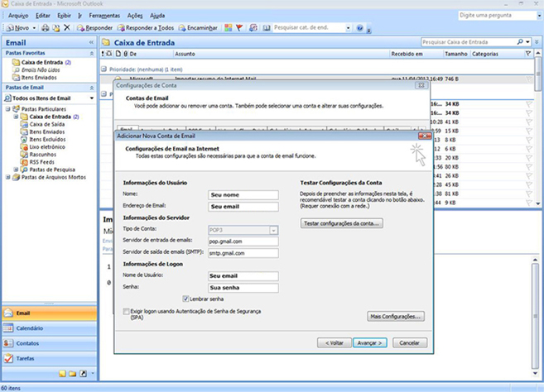Viewport: 544px width, 392px height.
Task: Switch to the Contatos pane
Action: point(50,343)
